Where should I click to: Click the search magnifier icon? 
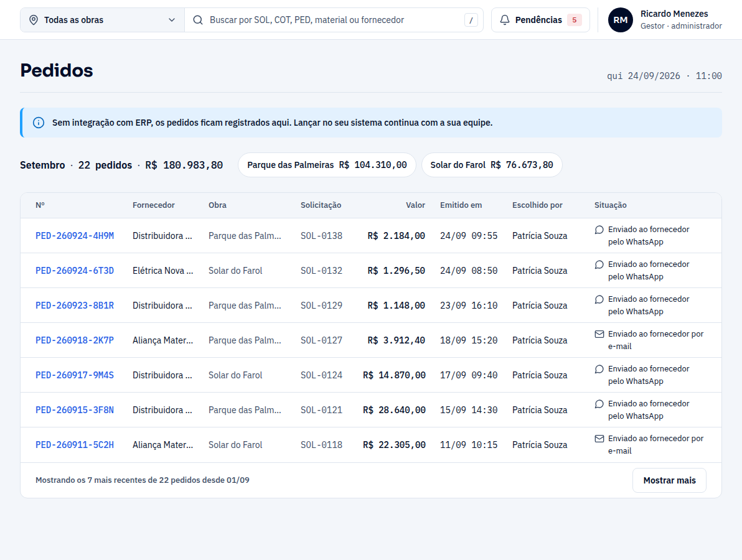tap(198, 20)
